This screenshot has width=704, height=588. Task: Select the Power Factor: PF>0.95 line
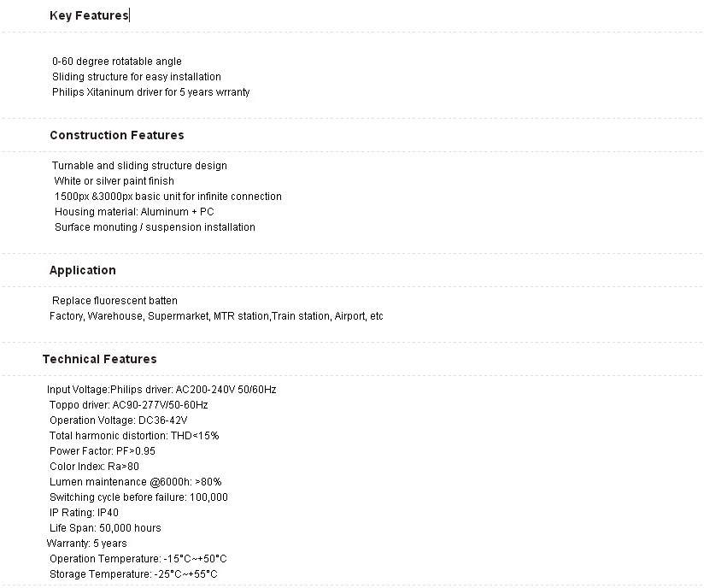pos(103,451)
